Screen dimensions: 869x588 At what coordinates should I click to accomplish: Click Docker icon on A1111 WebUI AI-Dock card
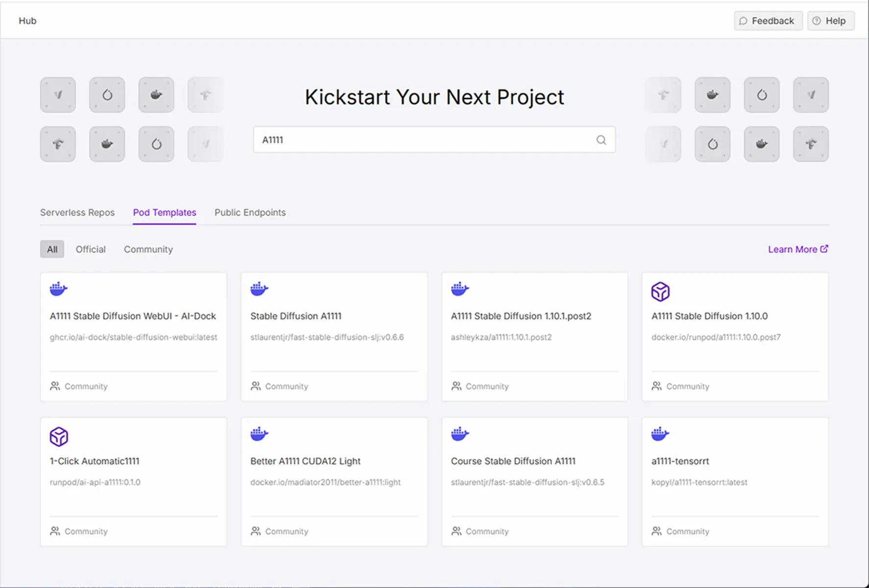click(59, 289)
